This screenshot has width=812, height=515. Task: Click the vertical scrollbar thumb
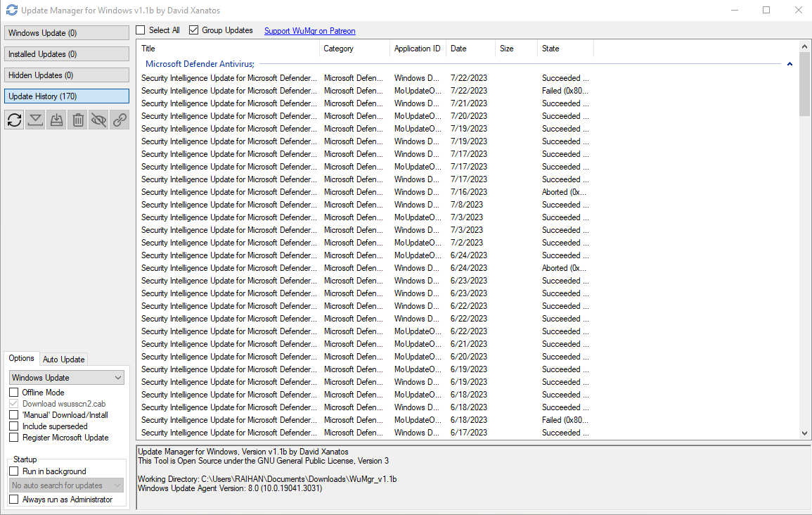804,84
